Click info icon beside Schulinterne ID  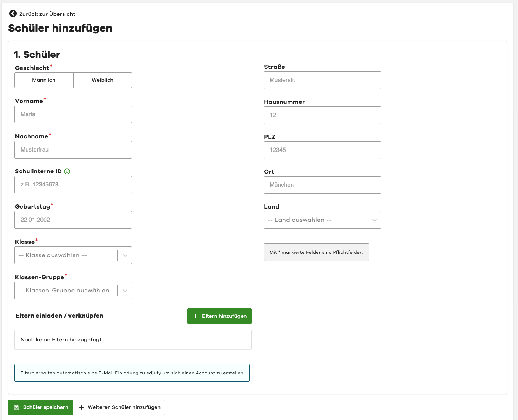(x=67, y=171)
